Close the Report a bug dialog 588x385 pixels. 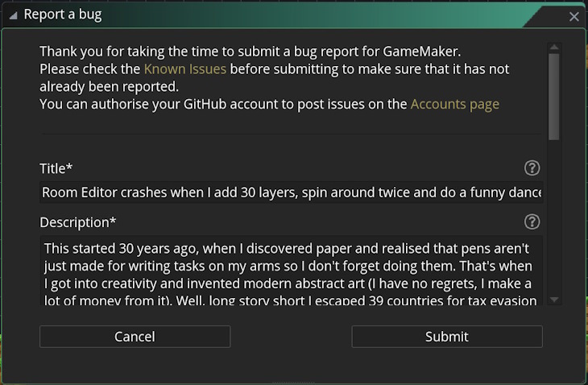pos(574,16)
